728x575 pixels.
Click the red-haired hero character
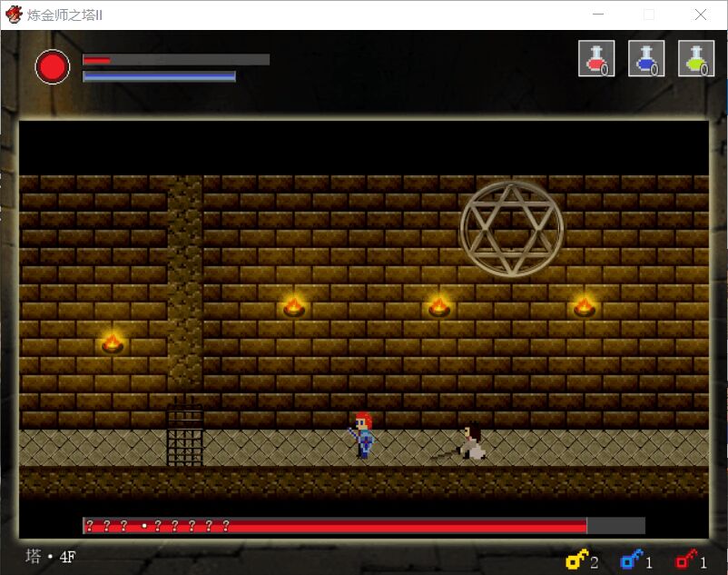[362, 435]
